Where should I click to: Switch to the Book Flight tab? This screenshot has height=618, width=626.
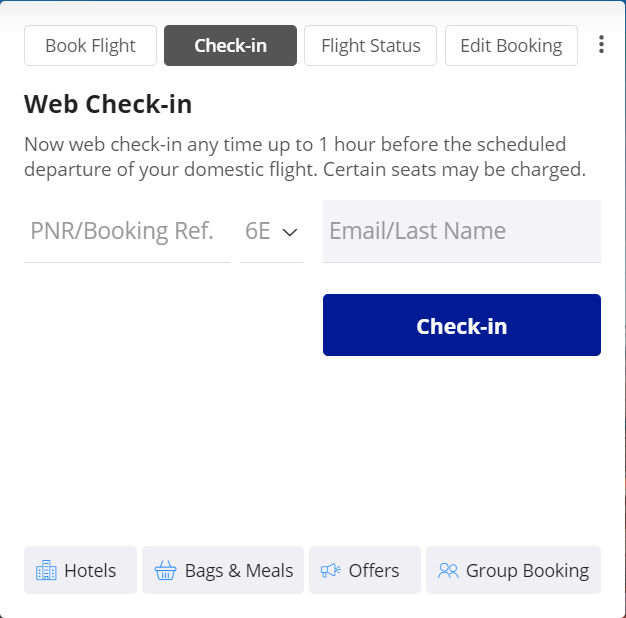pos(91,46)
